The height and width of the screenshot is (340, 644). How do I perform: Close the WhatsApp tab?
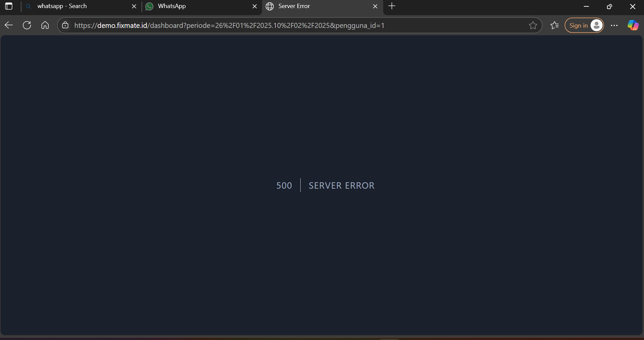coord(255,6)
